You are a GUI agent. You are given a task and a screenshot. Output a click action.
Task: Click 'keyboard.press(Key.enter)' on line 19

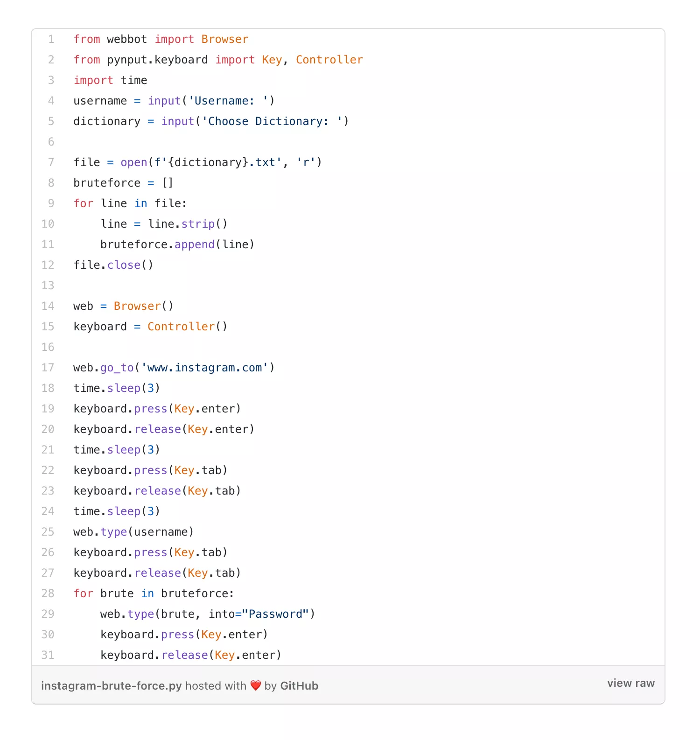pos(157,409)
